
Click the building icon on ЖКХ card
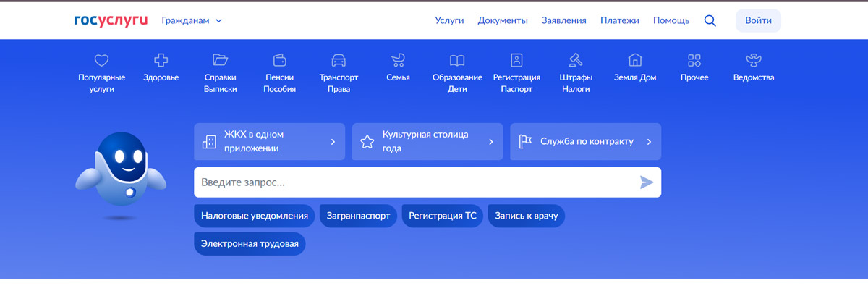click(x=209, y=142)
